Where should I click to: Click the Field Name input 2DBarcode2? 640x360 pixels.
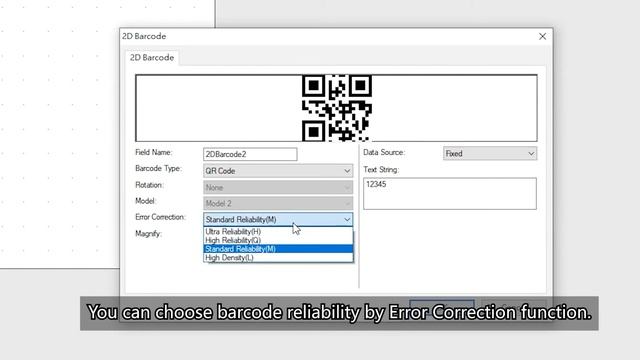[250, 154]
